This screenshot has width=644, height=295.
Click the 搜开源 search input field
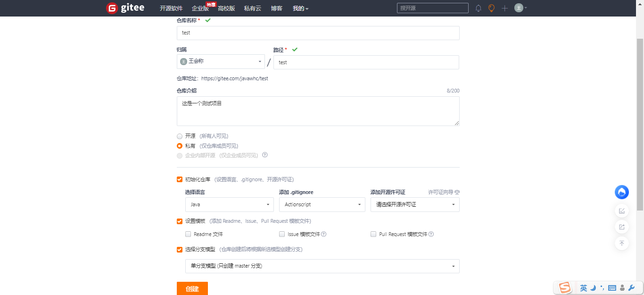click(432, 8)
